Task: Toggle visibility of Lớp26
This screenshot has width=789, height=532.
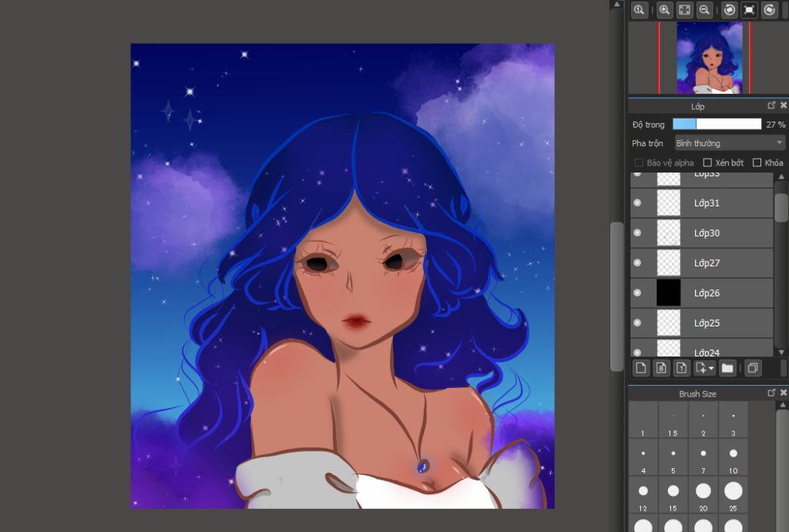Action: (x=637, y=293)
